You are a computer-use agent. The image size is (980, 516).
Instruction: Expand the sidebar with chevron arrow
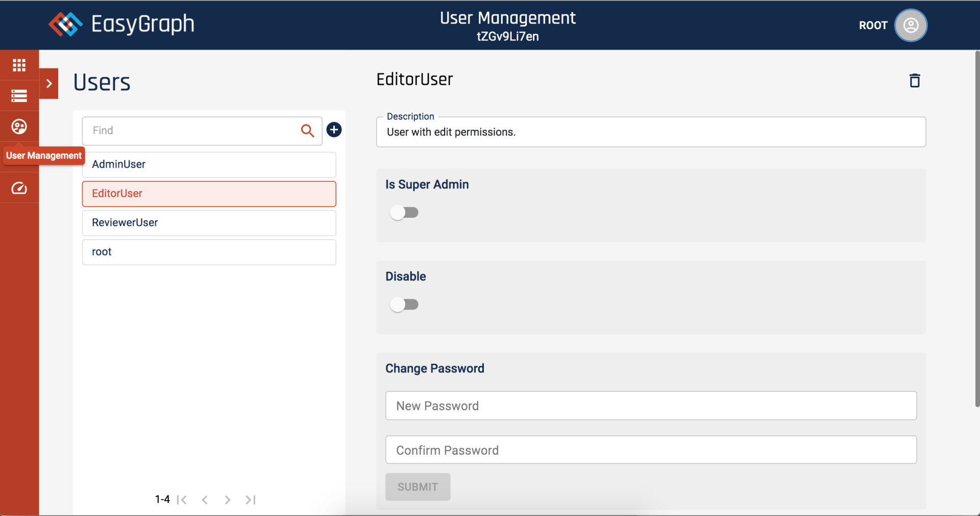point(49,83)
